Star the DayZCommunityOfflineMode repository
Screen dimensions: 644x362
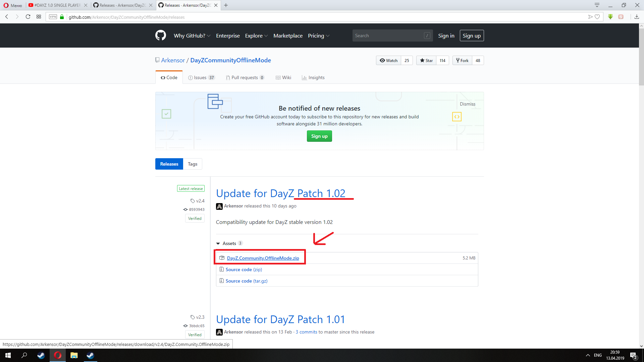pyautogui.click(x=426, y=60)
